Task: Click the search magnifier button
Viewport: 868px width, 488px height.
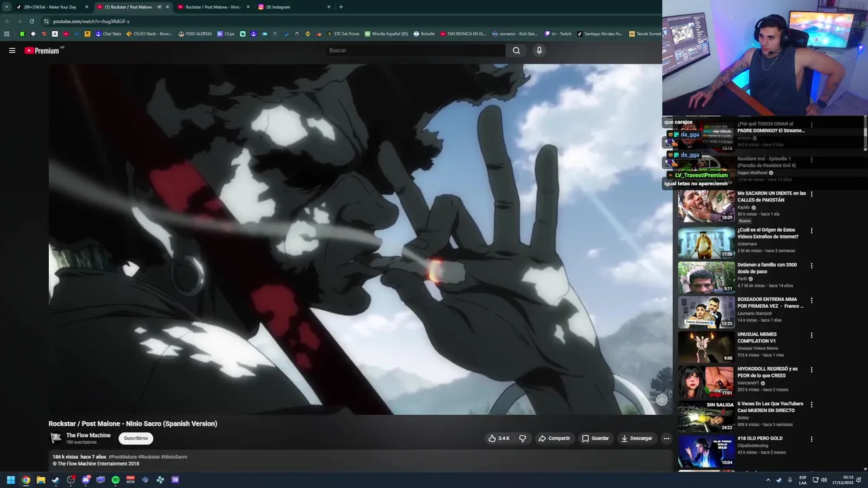Action: point(516,50)
